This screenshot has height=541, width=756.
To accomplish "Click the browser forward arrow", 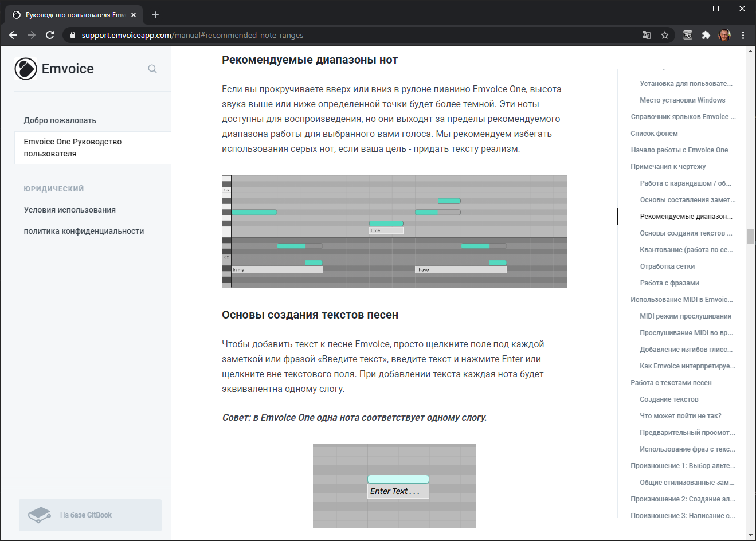I will (x=32, y=35).
